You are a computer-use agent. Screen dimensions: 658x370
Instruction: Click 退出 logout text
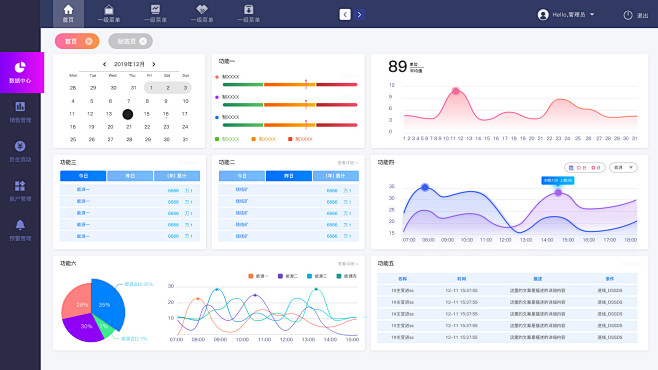click(642, 16)
